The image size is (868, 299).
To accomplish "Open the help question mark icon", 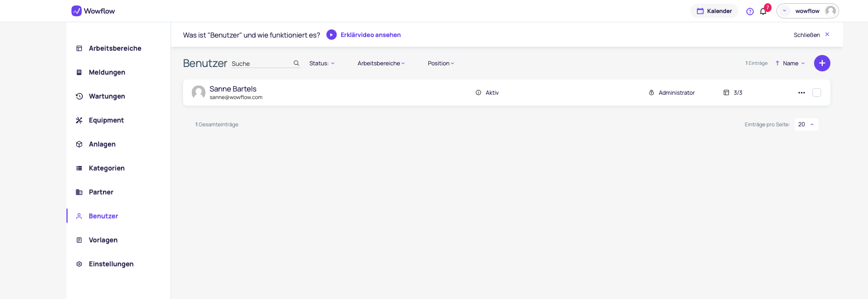I will click(750, 11).
